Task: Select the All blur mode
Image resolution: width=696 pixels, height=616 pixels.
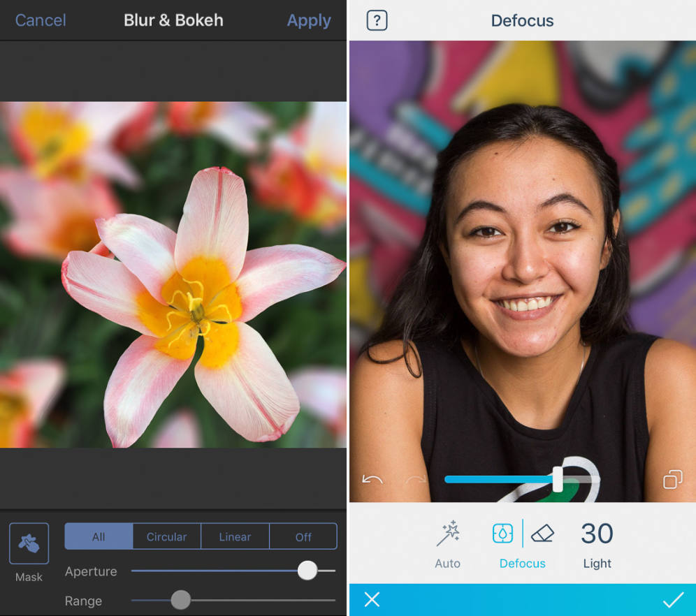Action: point(98,536)
